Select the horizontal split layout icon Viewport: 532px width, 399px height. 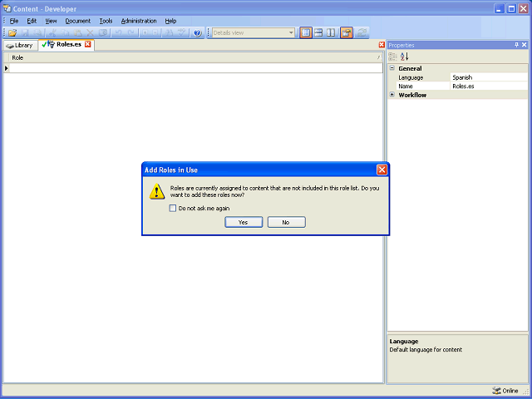tap(318, 33)
